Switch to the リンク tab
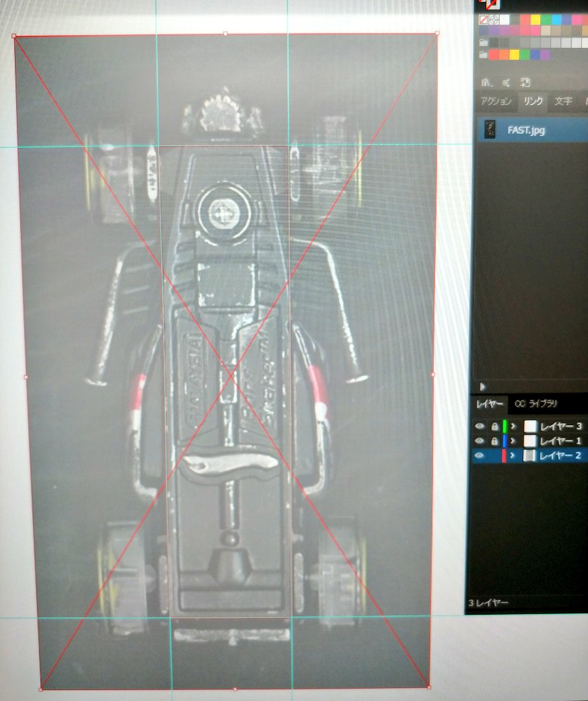Screen dimensions: 588x701 click(x=533, y=101)
